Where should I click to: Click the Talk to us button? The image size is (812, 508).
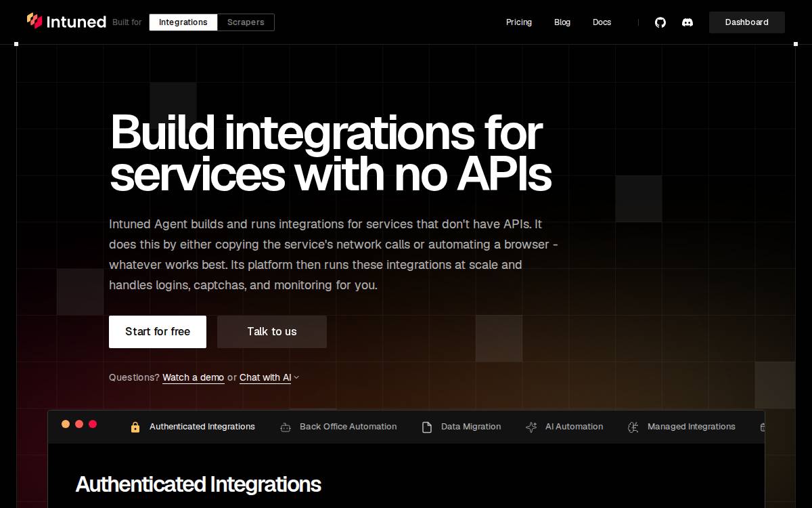pos(272,332)
